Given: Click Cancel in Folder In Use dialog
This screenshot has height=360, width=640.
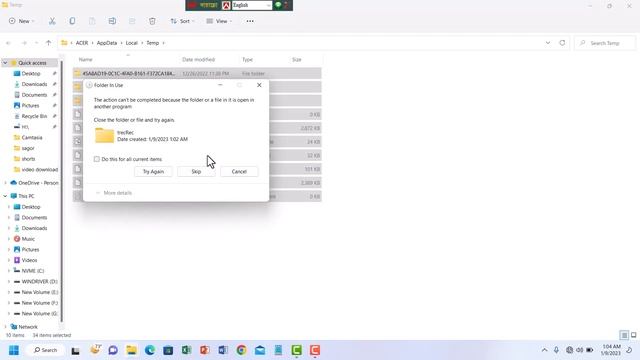Looking at the screenshot, I should click(239, 172).
